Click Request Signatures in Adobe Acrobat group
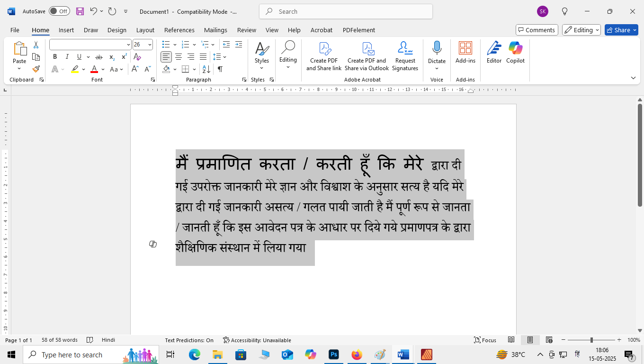This screenshot has height=364, width=644. 405,56
